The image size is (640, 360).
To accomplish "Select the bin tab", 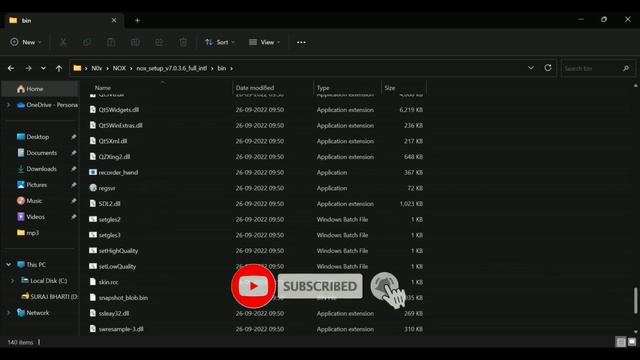I will click(63, 20).
